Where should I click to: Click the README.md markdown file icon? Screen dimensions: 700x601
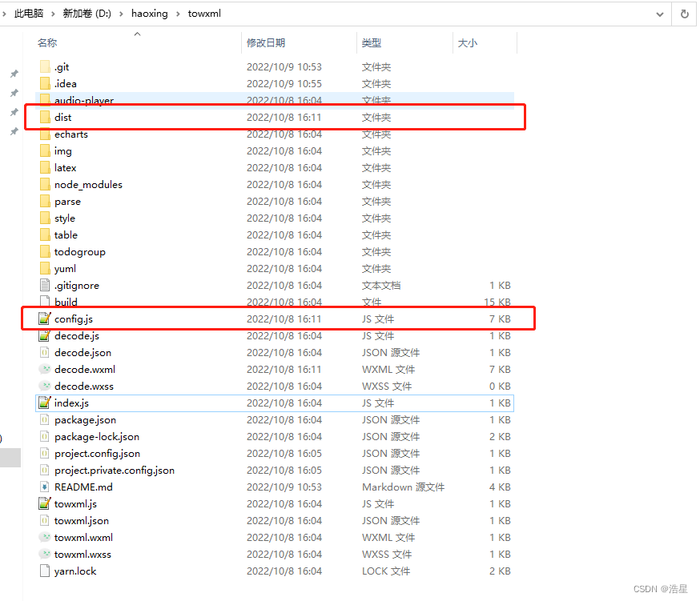point(45,487)
